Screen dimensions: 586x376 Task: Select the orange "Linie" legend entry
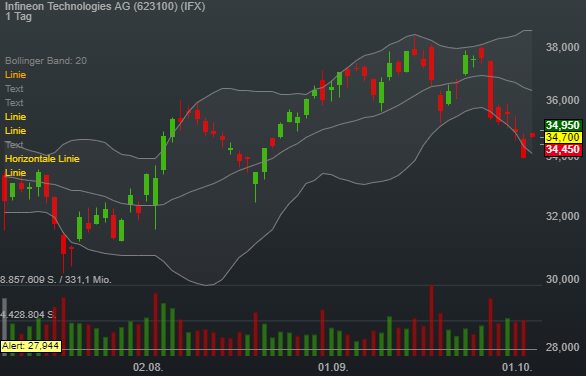[x=15, y=75]
